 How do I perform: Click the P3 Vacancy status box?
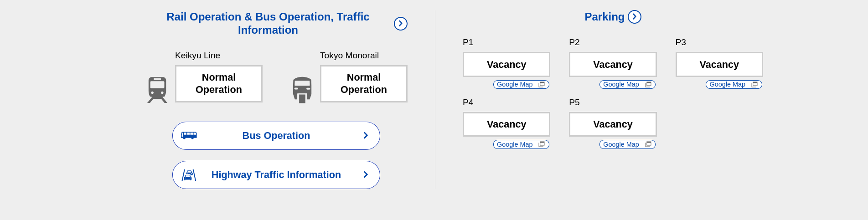point(719,65)
